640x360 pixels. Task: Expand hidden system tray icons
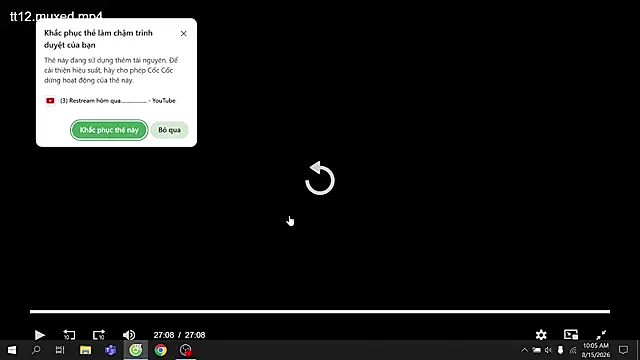click(524, 350)
